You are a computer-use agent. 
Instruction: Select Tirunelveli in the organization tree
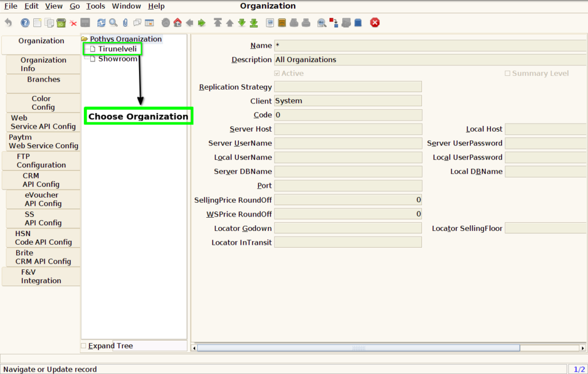tap(117, 49)
